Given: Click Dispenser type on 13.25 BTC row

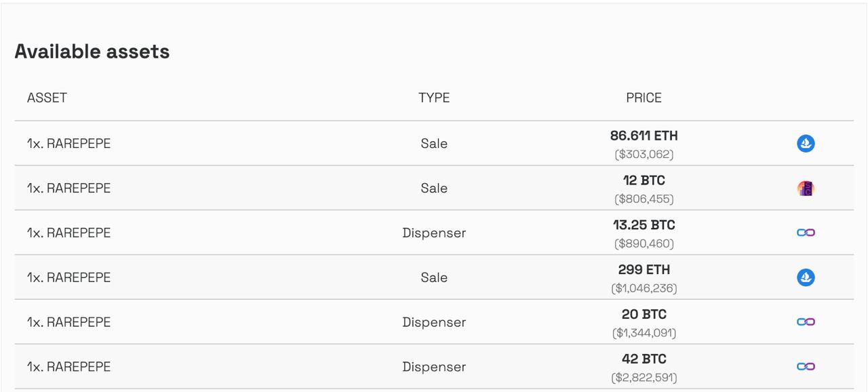Looking at the screenshot, I should pyautogui.click(x=434, y=233).
